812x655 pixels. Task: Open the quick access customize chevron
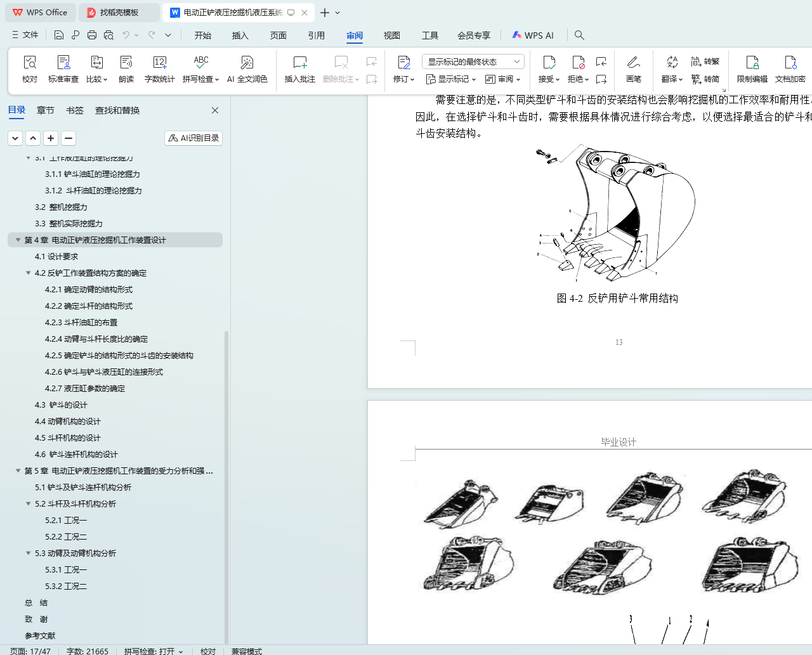tap(168, 35)
